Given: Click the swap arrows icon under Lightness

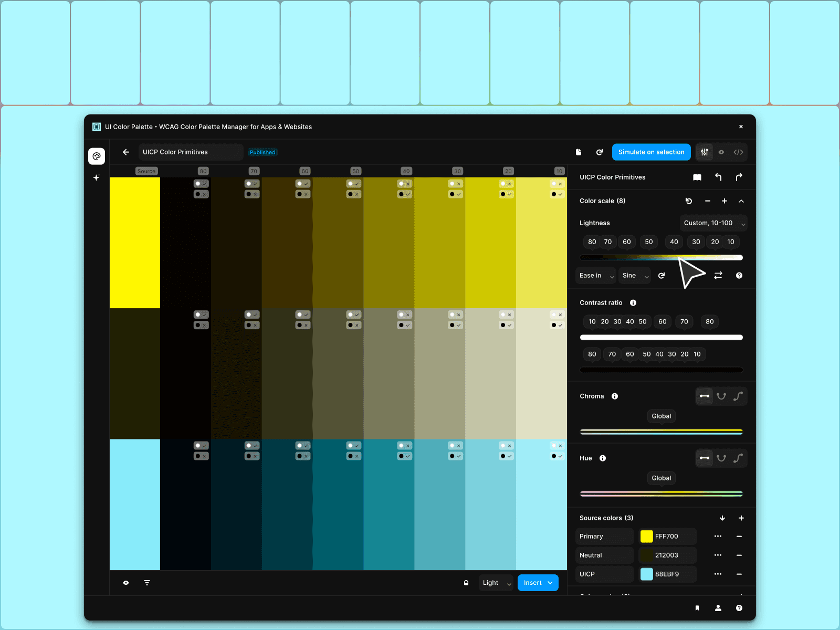Looking at the screenshot, I should pos(718,276).
